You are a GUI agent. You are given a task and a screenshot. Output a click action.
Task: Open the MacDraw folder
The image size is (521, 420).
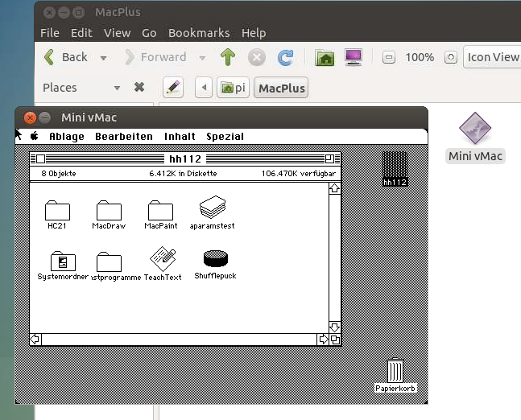tap(109, 211)
